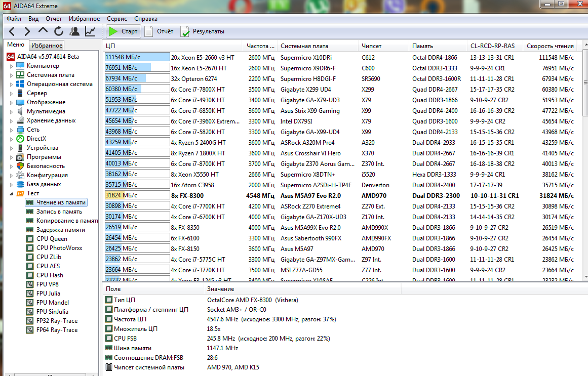Sort by the Частота column header

click(260, 46)
